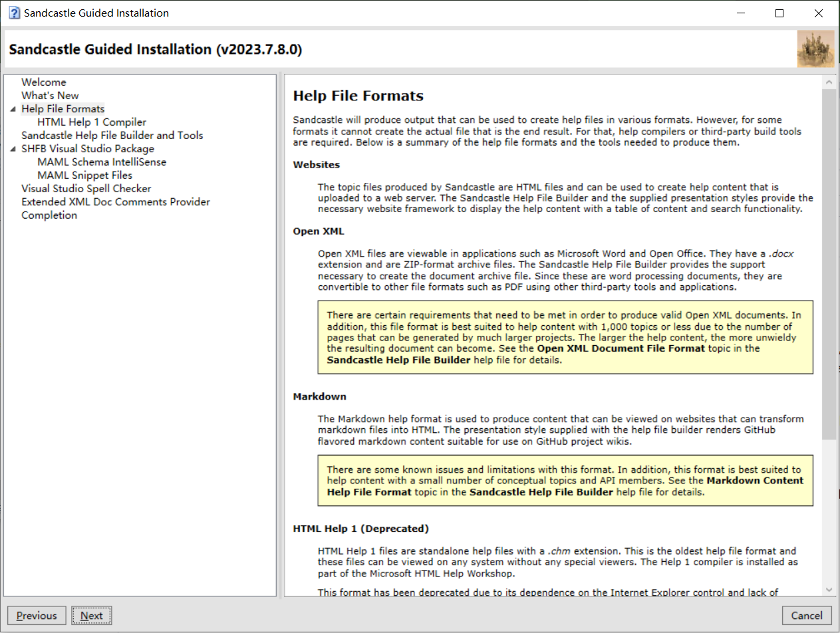Click scrollbar down arrow in content pane
The image size is (840, 633).
pyautogui.click(x=829, y=589)
